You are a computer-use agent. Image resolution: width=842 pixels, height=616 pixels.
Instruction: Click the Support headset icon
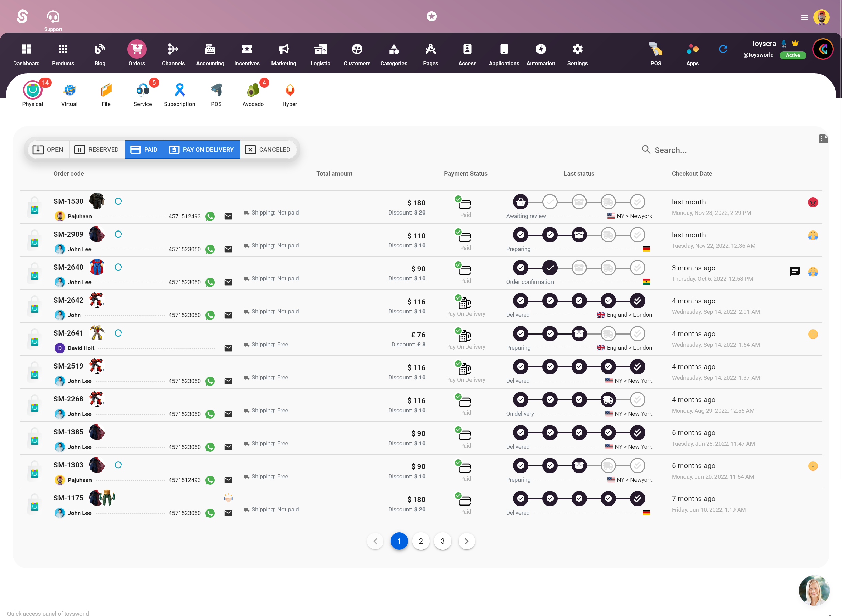pos(53,16)
